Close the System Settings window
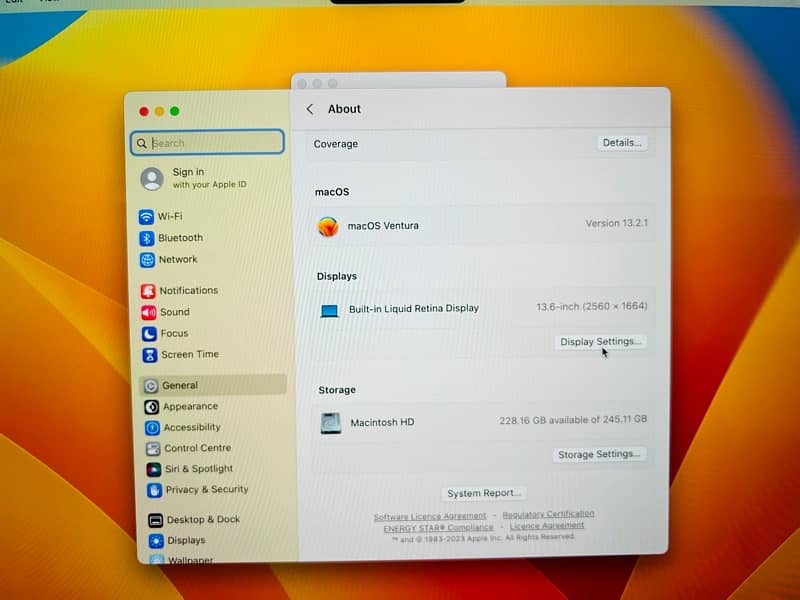The height and width of the screenshot is (600, 800). tap(144, 112)
